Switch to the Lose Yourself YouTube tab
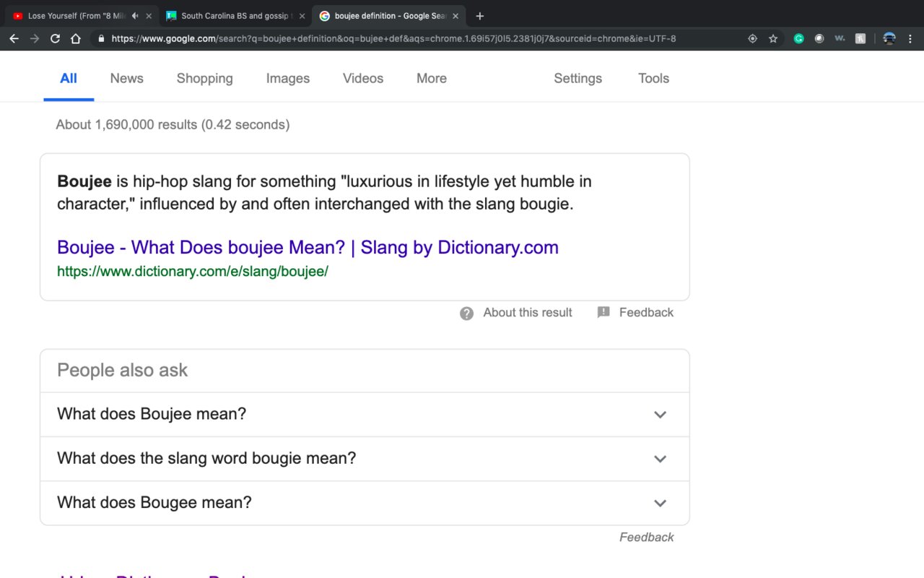Image resolution: width=924 pixels, height=578 pixels. point(81,16)
